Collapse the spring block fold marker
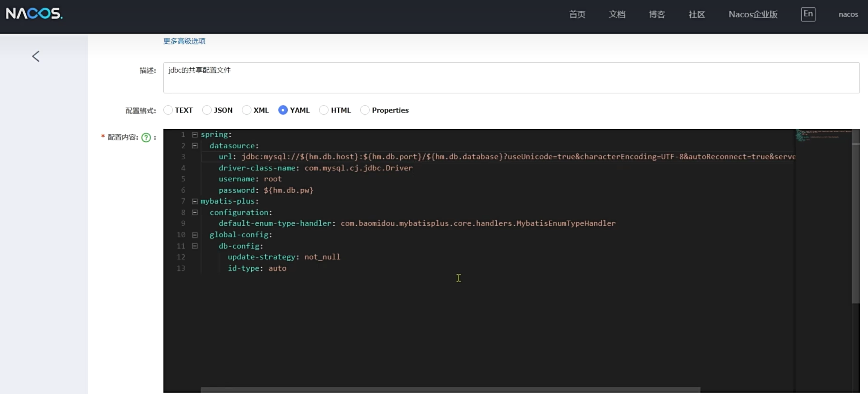 [x=195, y=135]
